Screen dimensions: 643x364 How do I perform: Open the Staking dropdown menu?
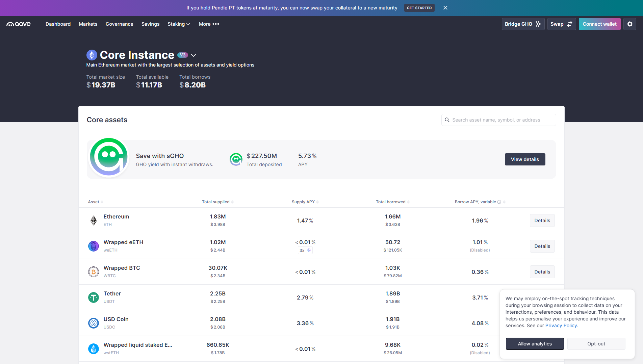[x=179, y=24]
